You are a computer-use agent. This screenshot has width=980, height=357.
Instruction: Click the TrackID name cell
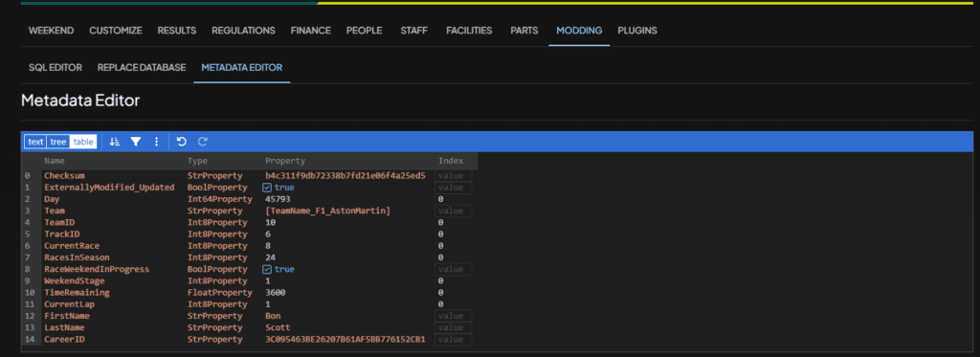(62, 234)
